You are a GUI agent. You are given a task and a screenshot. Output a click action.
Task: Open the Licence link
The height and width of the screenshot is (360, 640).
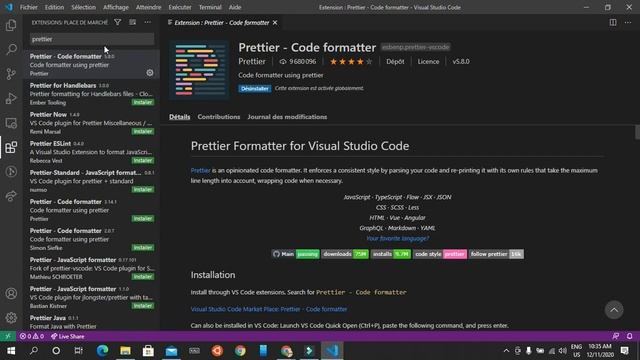point(428,62)
